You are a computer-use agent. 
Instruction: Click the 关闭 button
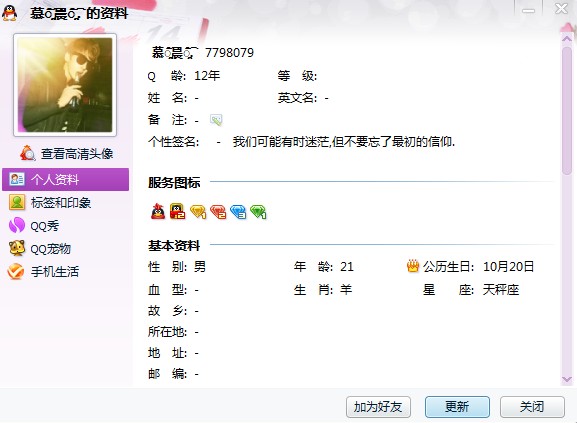point(532,407)
